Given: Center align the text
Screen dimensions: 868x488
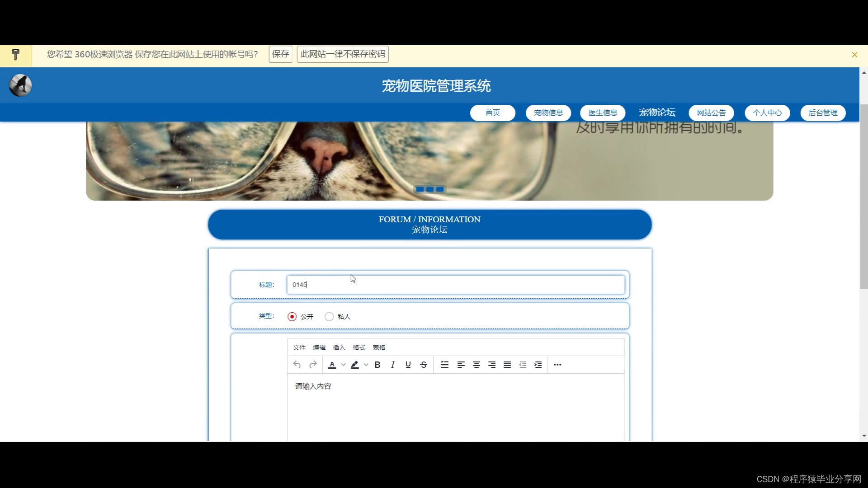Looking at the screenshot, I should coord(476,365).
